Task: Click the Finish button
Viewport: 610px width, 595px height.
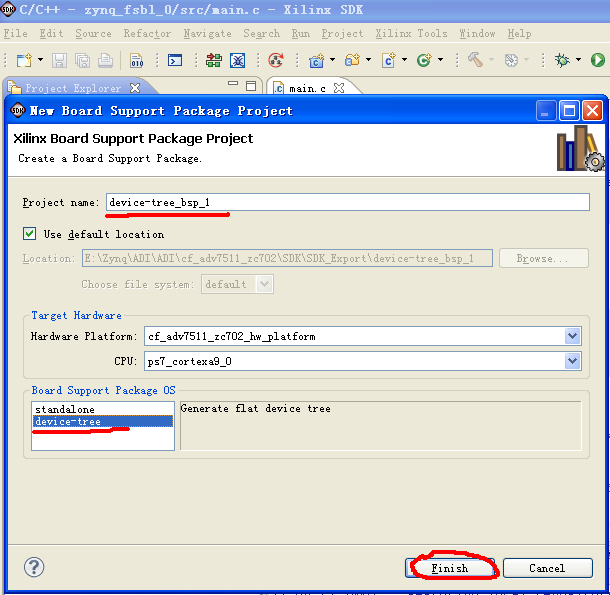Action: [450, 568]
